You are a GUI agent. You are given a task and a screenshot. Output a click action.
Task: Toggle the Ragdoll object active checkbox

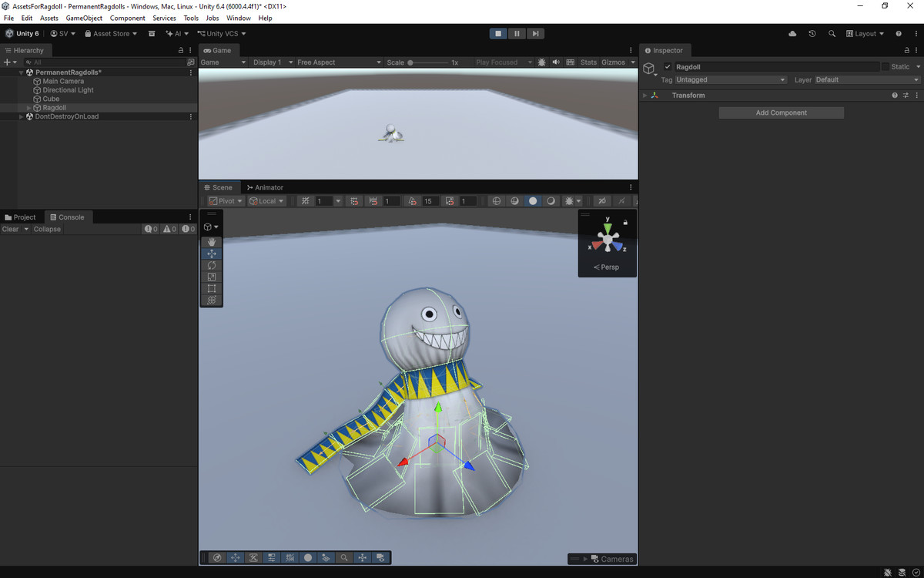pos(668,67)
